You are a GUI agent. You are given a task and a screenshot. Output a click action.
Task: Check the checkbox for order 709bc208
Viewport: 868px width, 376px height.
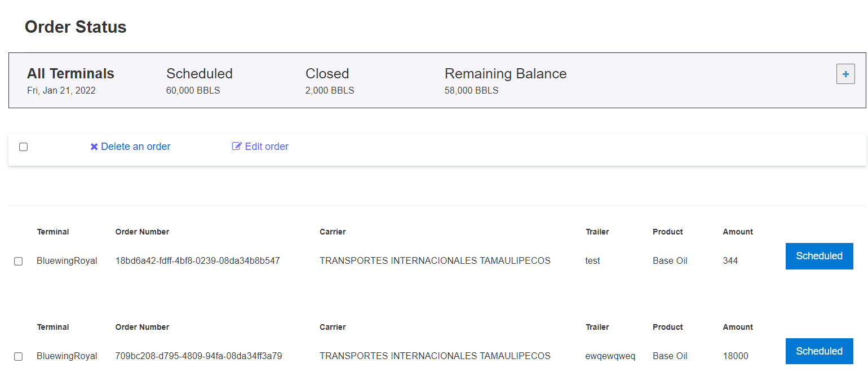pyautogui.click(x=18, y=356)
